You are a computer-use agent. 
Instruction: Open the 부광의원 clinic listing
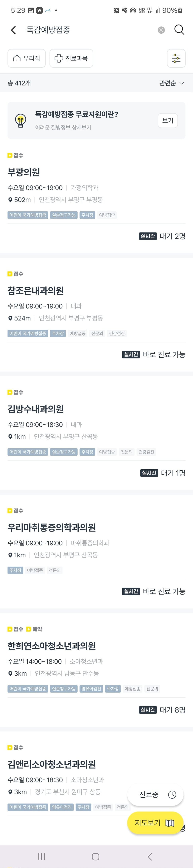tap(23, 172)
